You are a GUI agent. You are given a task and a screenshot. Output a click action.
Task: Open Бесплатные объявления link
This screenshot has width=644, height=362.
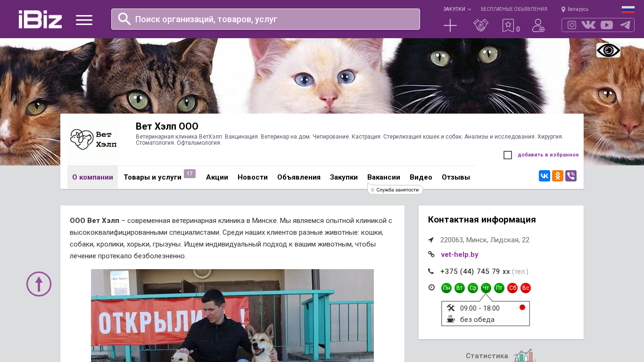click(x=514, y=9)
